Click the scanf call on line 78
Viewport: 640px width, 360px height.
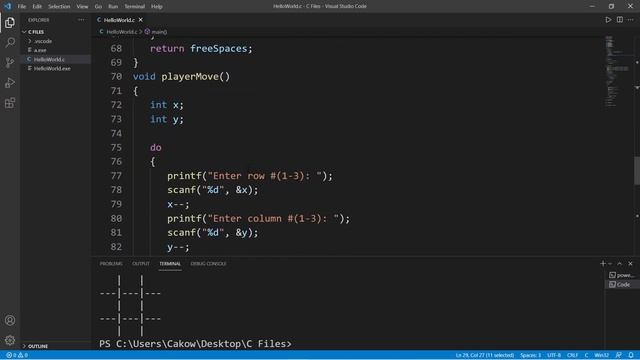[213, 190]
